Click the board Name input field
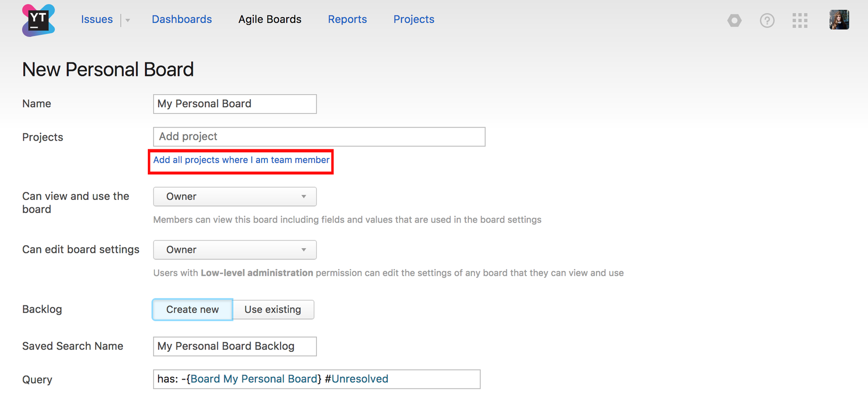868x403 pixels. 235,104
